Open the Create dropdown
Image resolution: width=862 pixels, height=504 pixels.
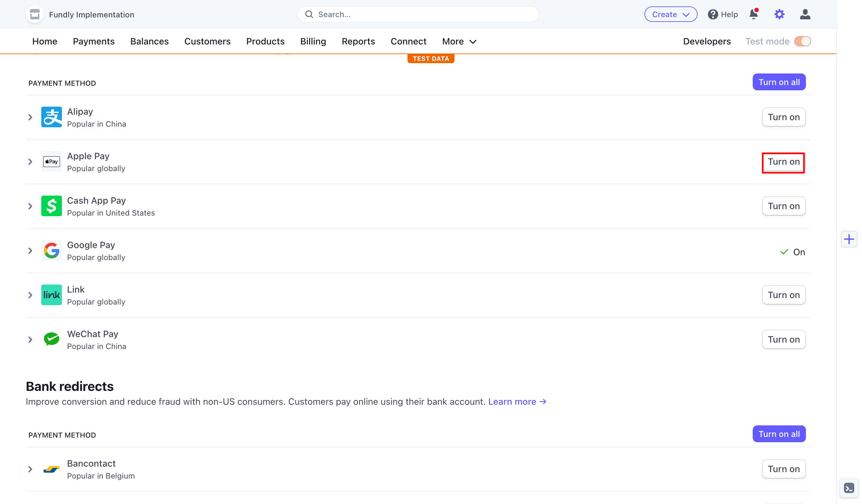671,15
